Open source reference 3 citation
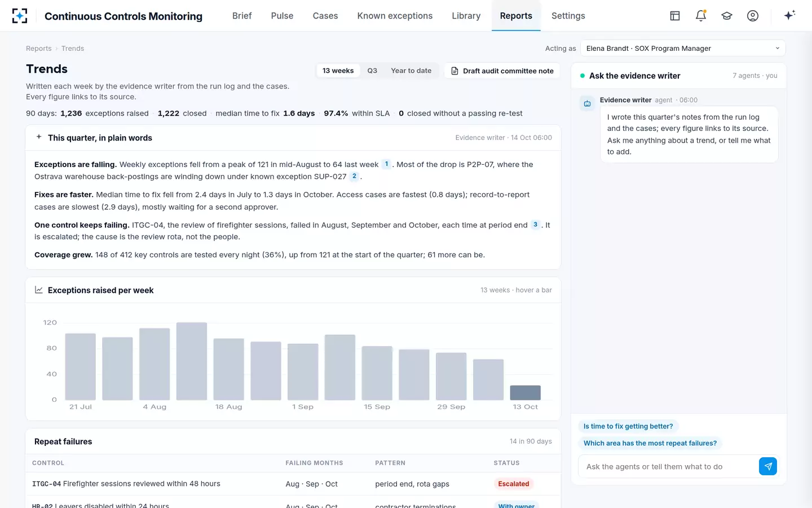This screenshot has width=812, height=508. click(x=535, y=225)
